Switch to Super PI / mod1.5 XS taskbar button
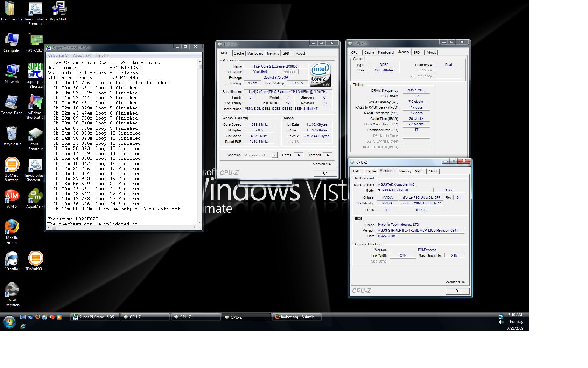The image size is (588, 368). [x=95, y=317]
